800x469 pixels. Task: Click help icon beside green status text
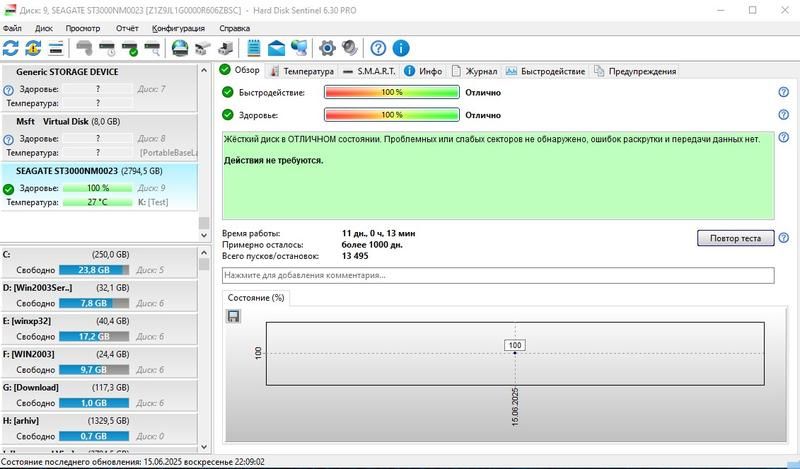pos(784,137)
